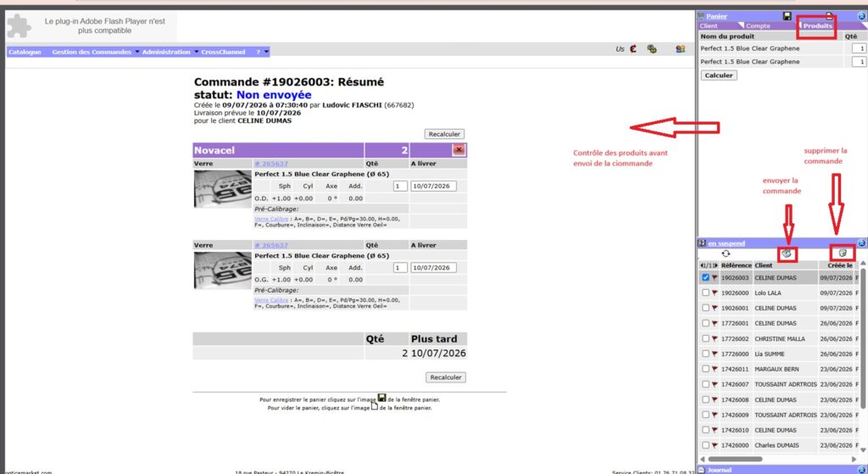Click the quantity field of the O.D. lens

click(x=400, y=186)
